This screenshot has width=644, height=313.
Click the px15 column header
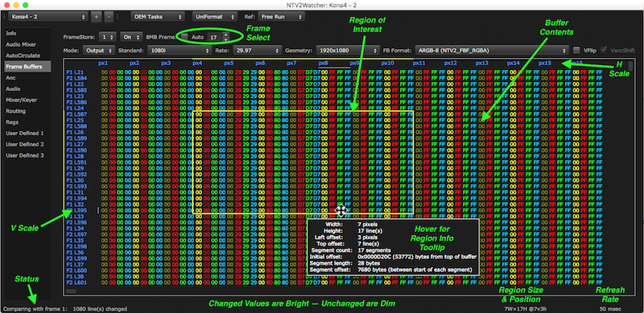click(x=545, y=64)
